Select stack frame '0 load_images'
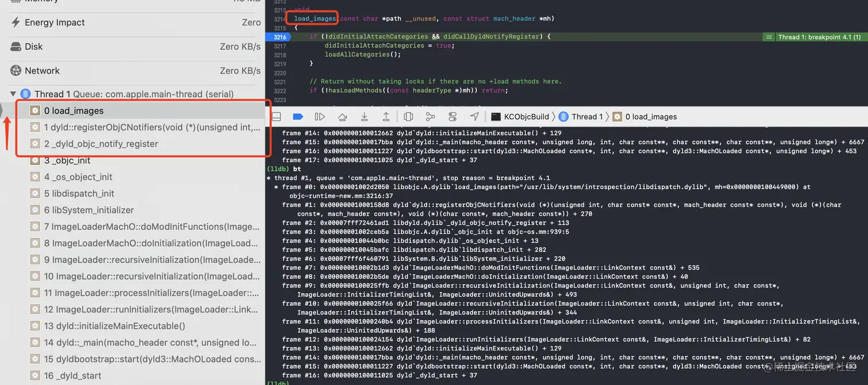 (132, 110)
